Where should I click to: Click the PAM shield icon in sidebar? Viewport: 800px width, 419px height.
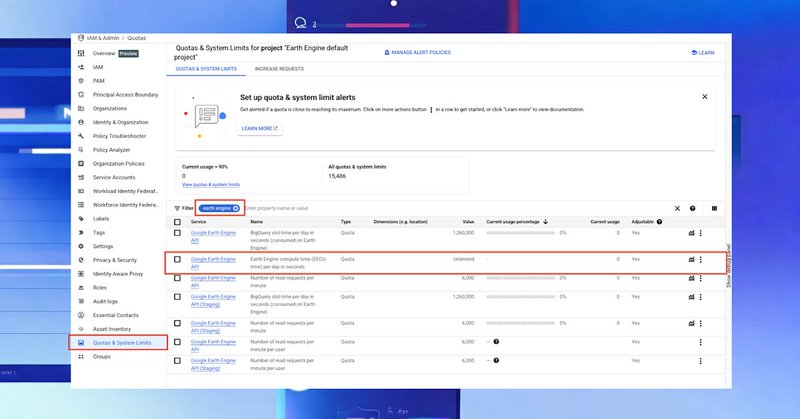click(x=81, y=81)
